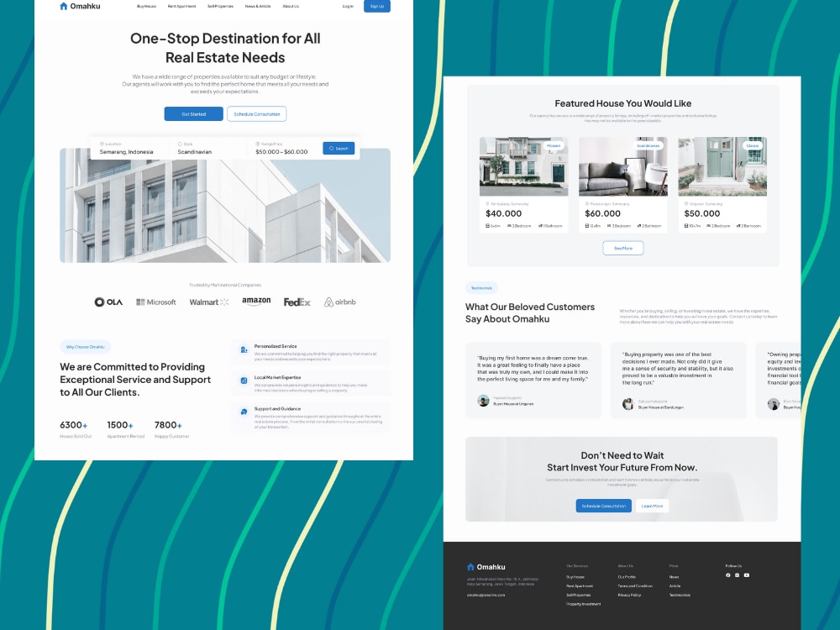840x630 pixels.
Task: Open the About Us menu item
Action: (291, 7)
